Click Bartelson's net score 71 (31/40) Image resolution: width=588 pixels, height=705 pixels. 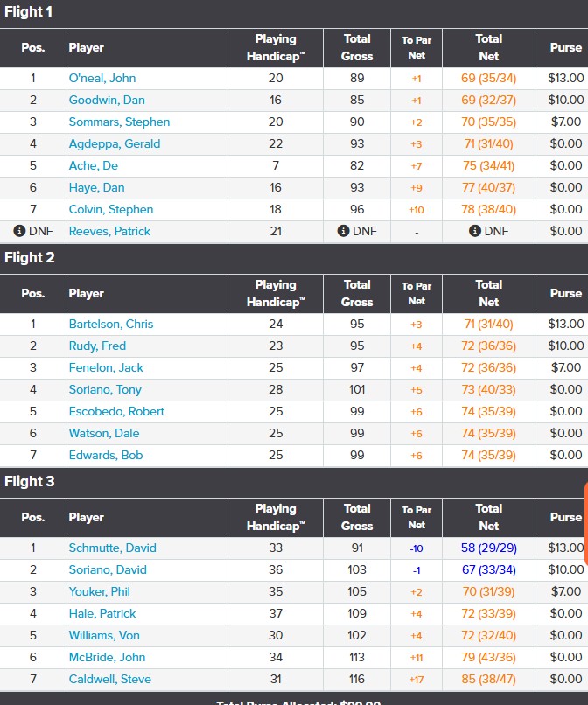[x=488, y=324]
